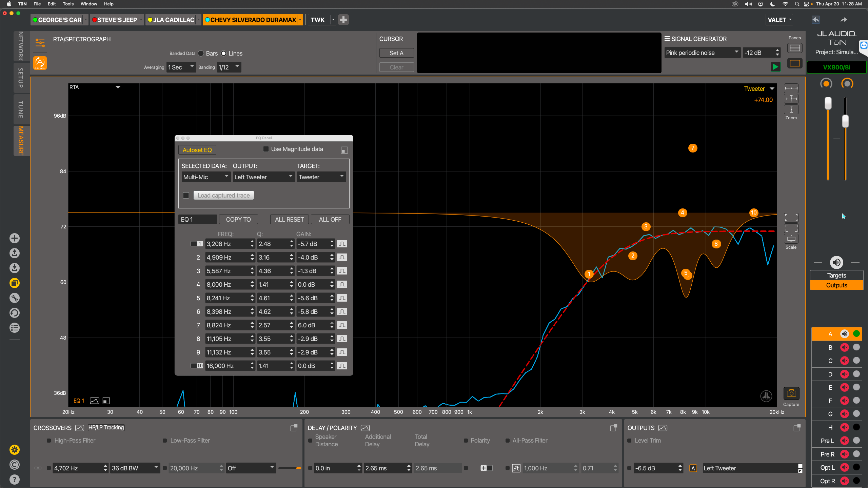868x488 pixels.
Task: Click the master mute speaker icon
Action: tap(836, 262)
